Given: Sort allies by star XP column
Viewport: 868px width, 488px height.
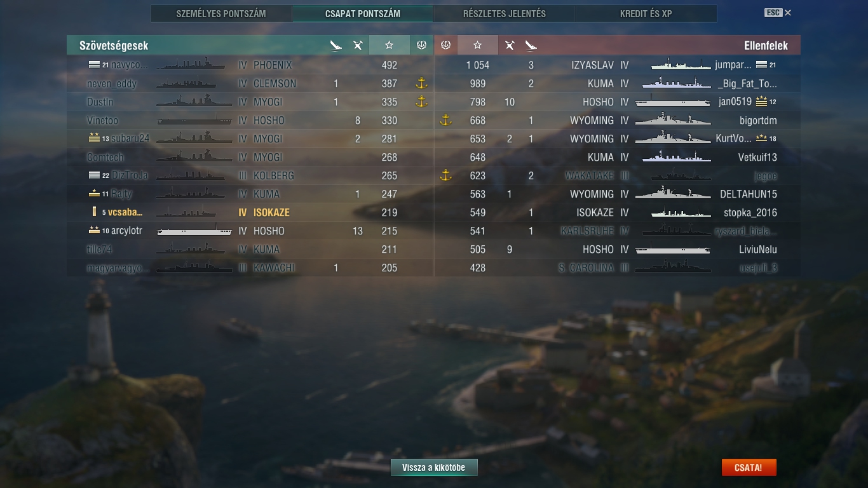Looking at the screenshot, I should 390,45.
